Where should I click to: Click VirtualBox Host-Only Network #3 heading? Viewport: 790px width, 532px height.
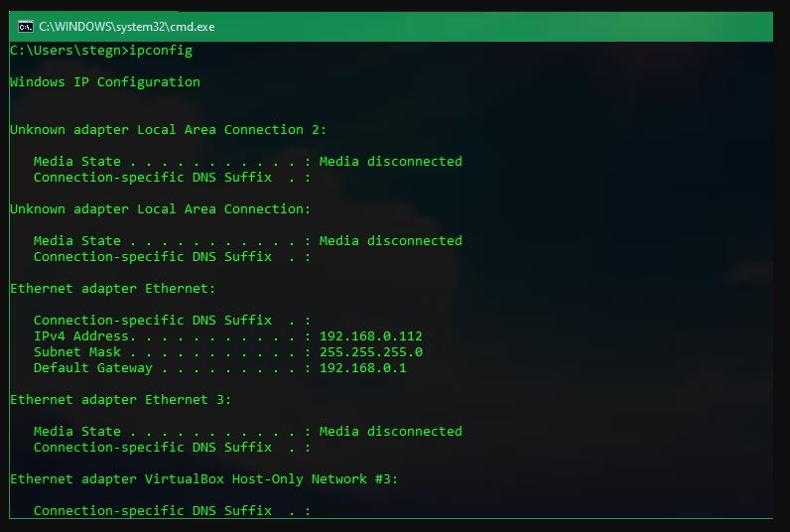[x=203, y=479]
